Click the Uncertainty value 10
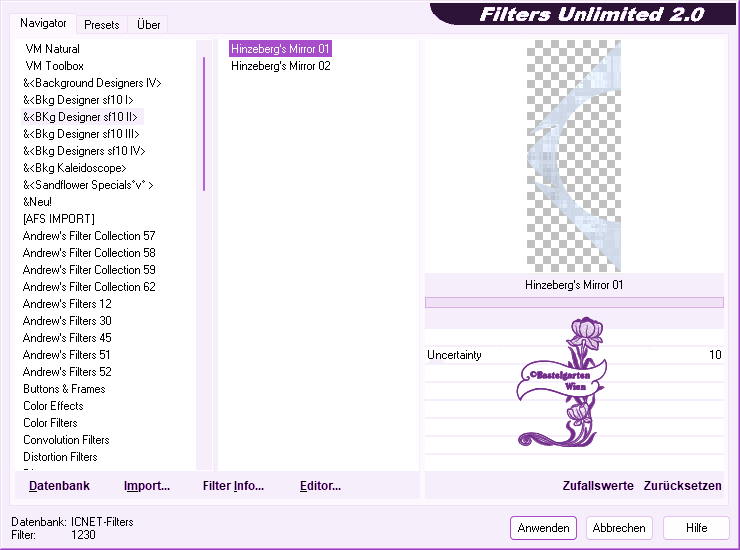This screenshot has height=550, width=740. (x=715, y=355)
